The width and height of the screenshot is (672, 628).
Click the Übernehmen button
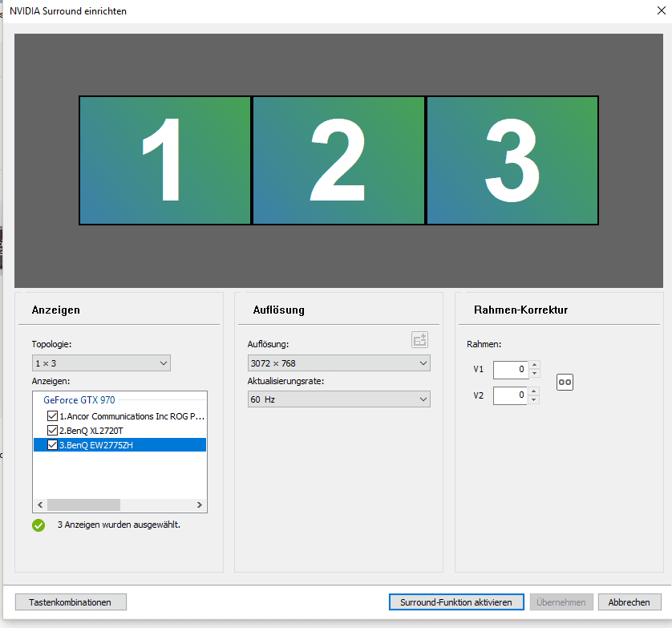(561, 602)
